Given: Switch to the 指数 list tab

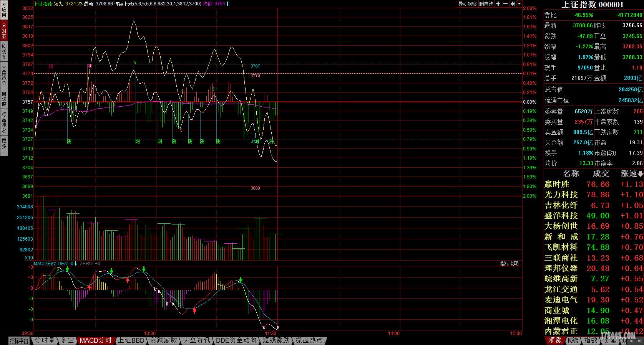Looking at the screenshot, I should click(x=590, y=341).
